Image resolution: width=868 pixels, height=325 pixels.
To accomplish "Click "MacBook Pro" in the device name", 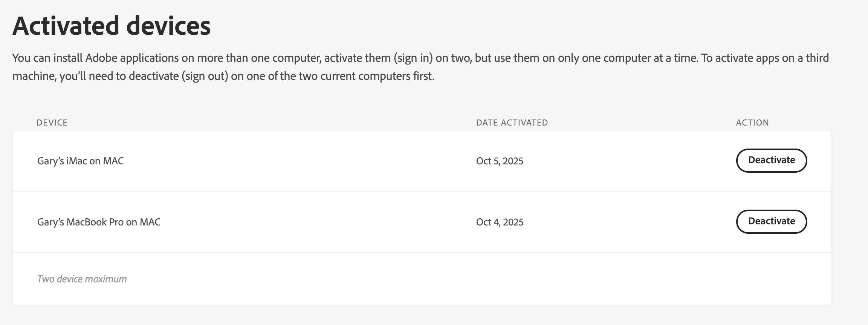I will coord(95,222).
